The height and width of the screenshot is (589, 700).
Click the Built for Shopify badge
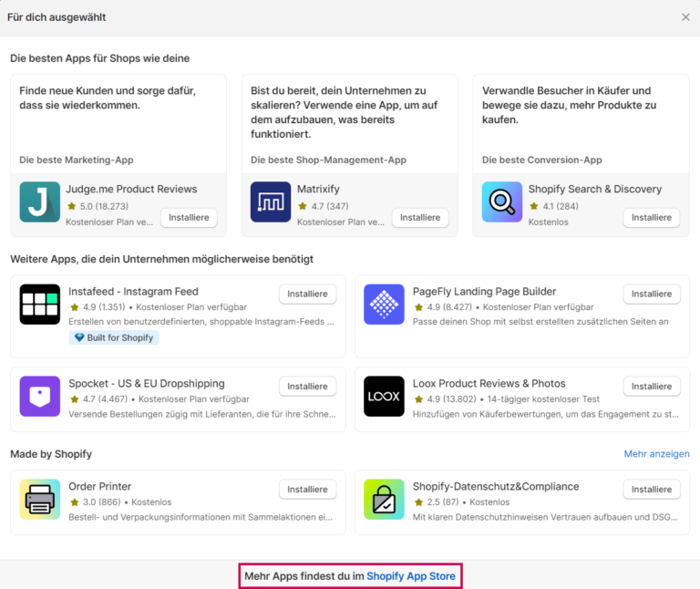coord(114,338)
